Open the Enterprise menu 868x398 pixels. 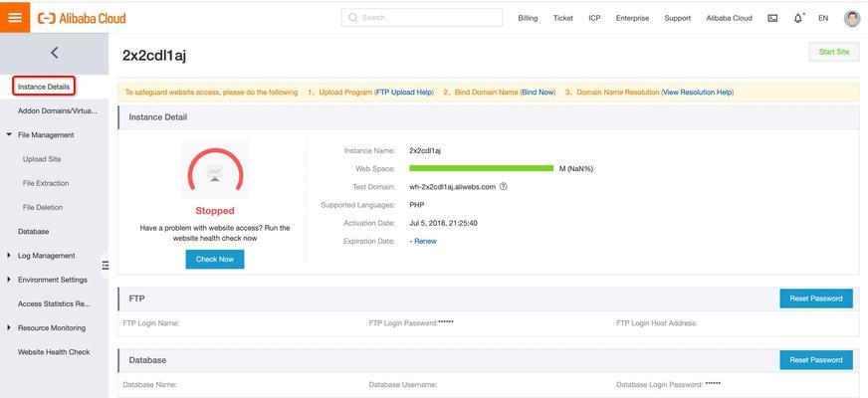(x=633, y=18)
